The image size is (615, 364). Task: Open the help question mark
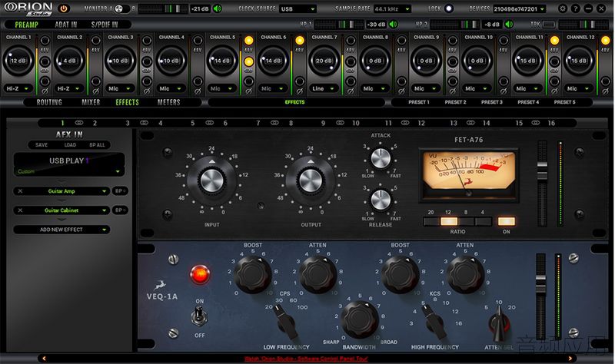click(575, 8)
